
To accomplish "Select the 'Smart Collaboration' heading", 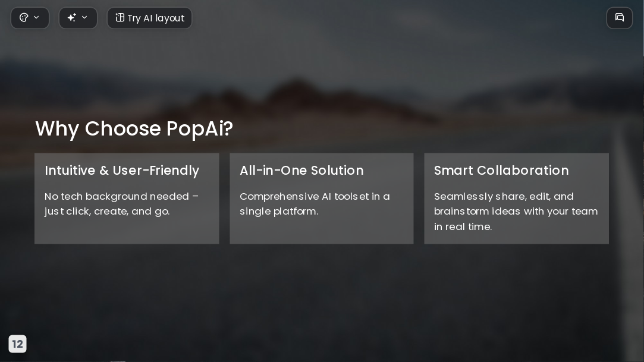I will 501,171.
